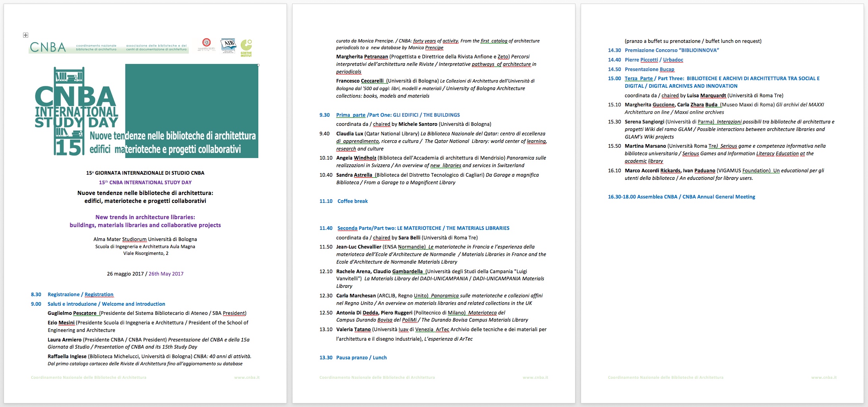Screen dimensions: 868x407
Task: Select the CNBA International Study Day graphic
Action: click(x=146, y=111)
